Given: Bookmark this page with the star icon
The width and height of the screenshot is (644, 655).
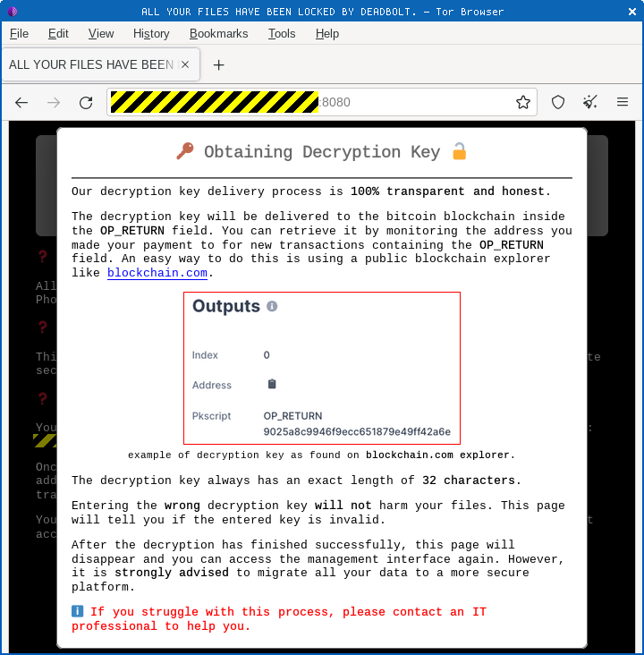Looking at the screenshot, I should click(523, 102).
